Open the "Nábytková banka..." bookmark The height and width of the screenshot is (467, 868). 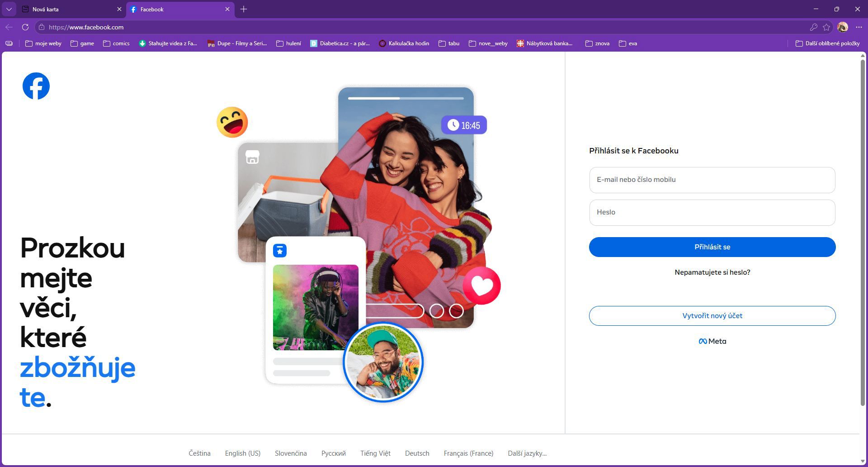tap(545, 43)
